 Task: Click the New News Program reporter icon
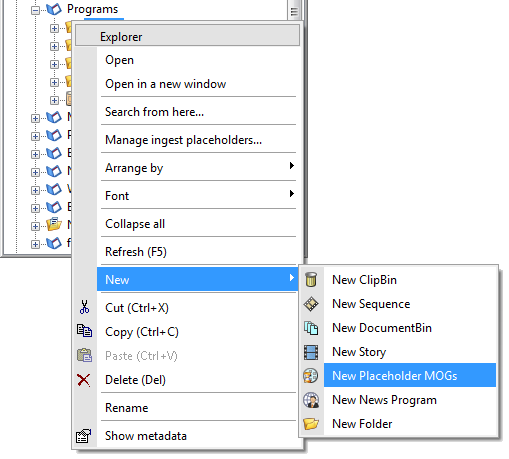pos(311,400)
